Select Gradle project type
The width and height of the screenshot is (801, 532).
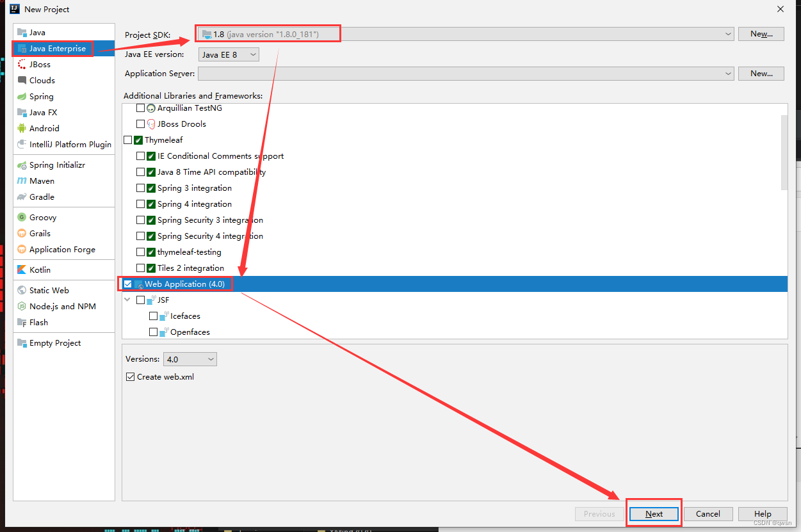63,197
